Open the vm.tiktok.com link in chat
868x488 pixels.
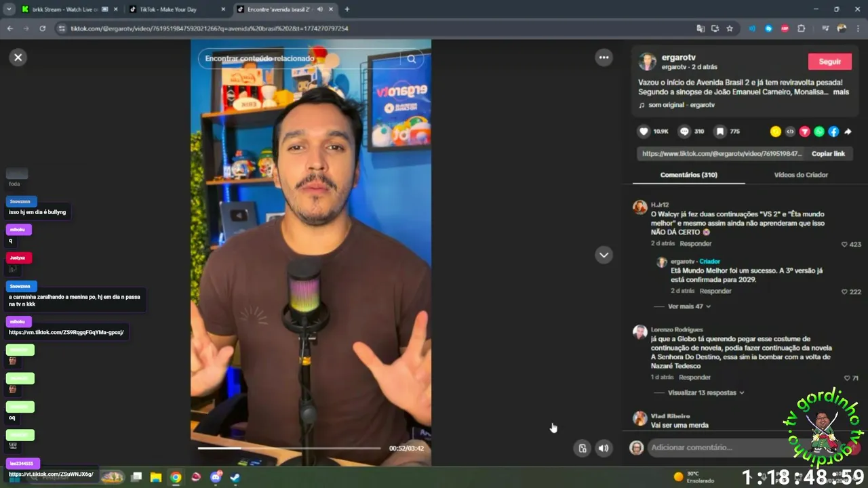tap(66, 333)
